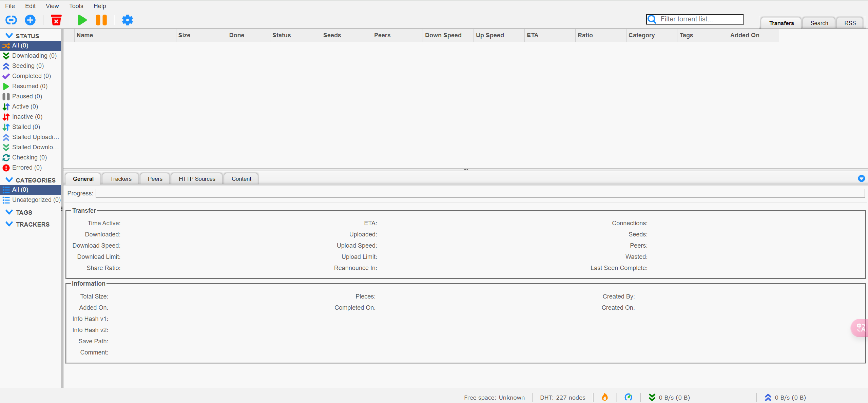Click the connection status flame icon
Screen dimensions: 868x403
604,397
